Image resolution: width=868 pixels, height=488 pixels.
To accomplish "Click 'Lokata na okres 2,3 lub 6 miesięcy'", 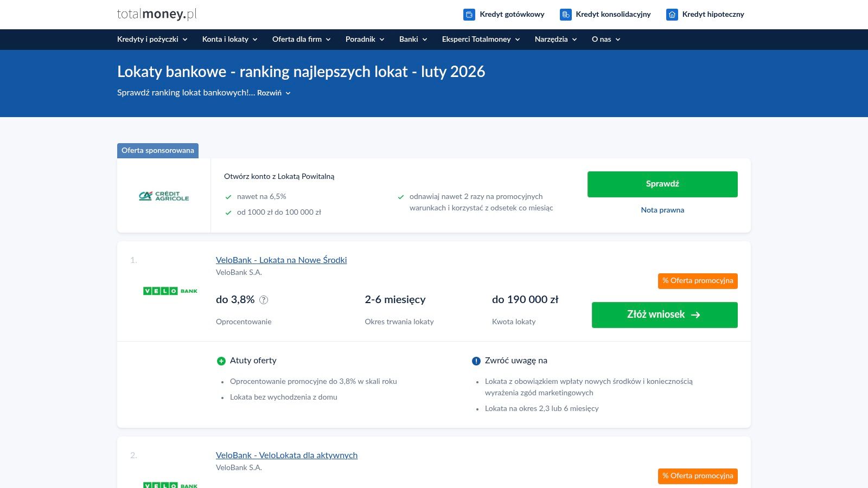I will [x=542, y=409].
